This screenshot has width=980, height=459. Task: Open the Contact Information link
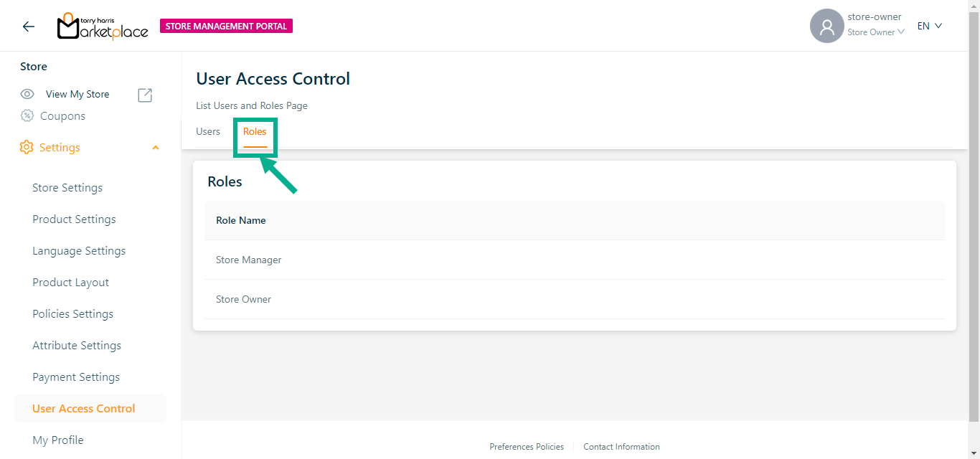(621, 447)
